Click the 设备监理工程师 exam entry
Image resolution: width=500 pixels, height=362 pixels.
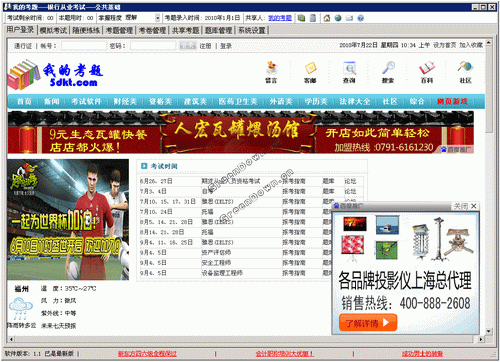[222, 273]
